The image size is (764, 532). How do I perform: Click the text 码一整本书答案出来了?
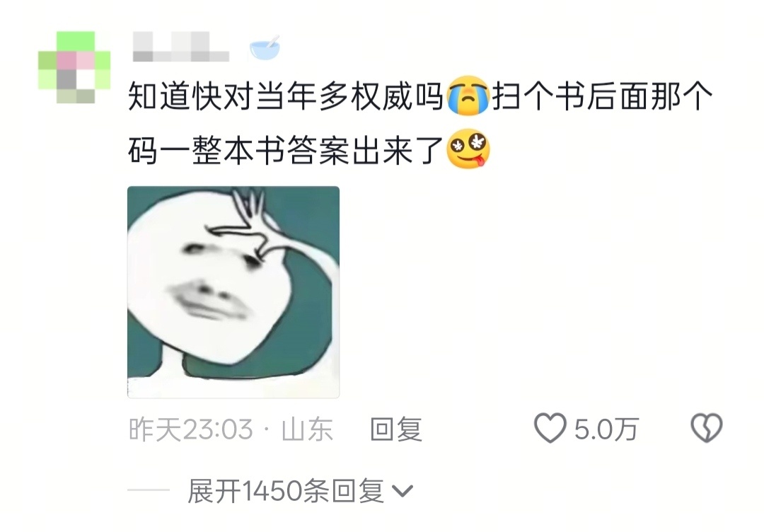(286, 149)
